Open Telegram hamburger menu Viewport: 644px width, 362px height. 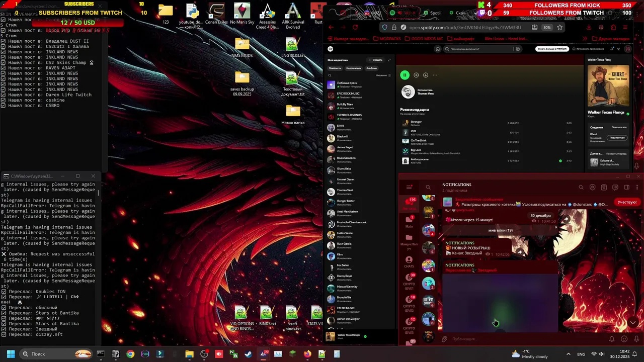[409, 187]
